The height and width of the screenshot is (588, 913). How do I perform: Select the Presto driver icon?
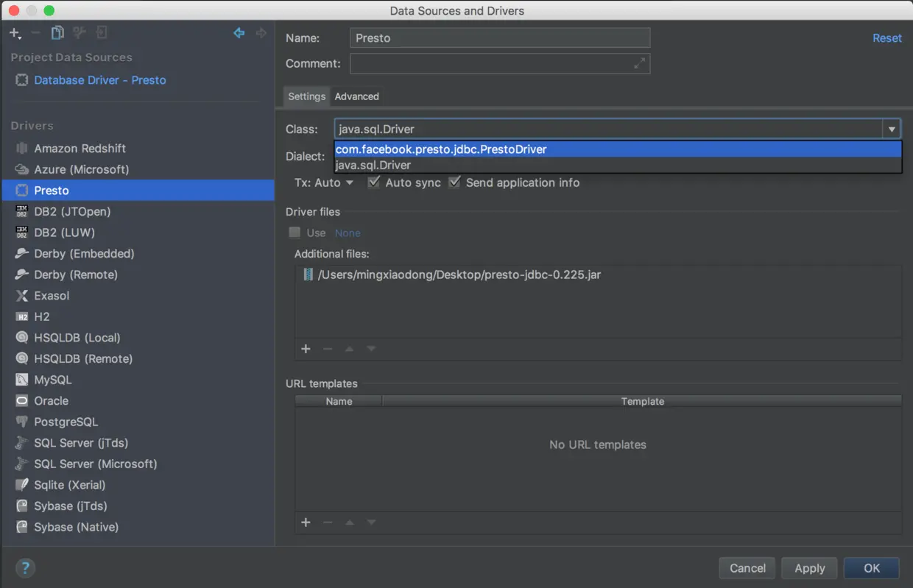pyautogui.click(x=22, y=190)
